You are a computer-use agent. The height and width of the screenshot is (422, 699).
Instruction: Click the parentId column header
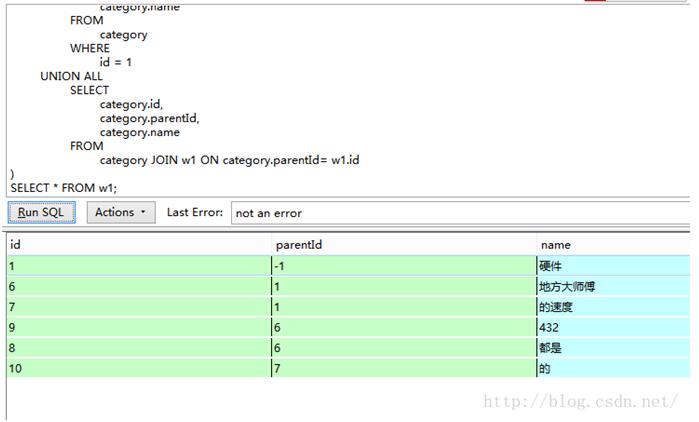click(x=403, y=245)
